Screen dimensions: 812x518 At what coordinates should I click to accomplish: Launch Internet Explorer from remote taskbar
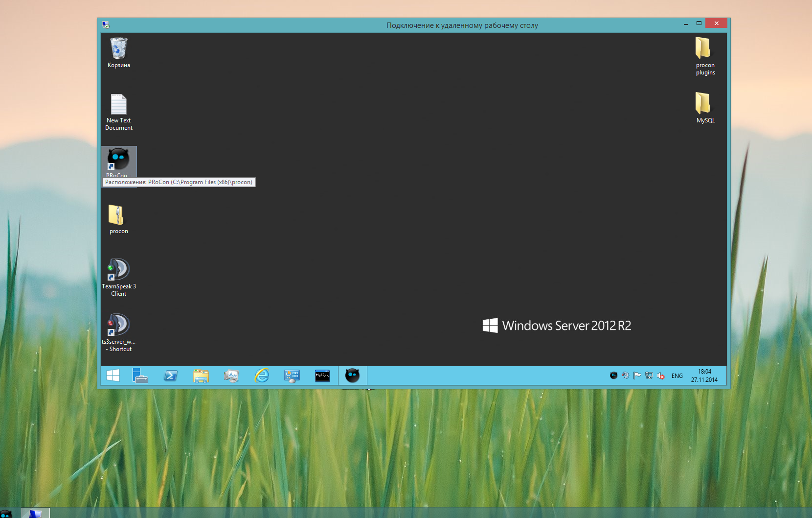coord(262,376)
